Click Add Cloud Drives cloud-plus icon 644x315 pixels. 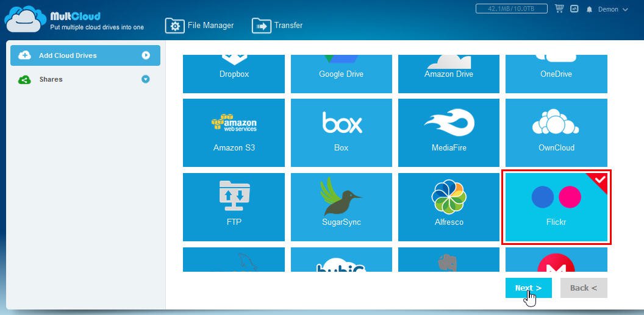point(24,55)
